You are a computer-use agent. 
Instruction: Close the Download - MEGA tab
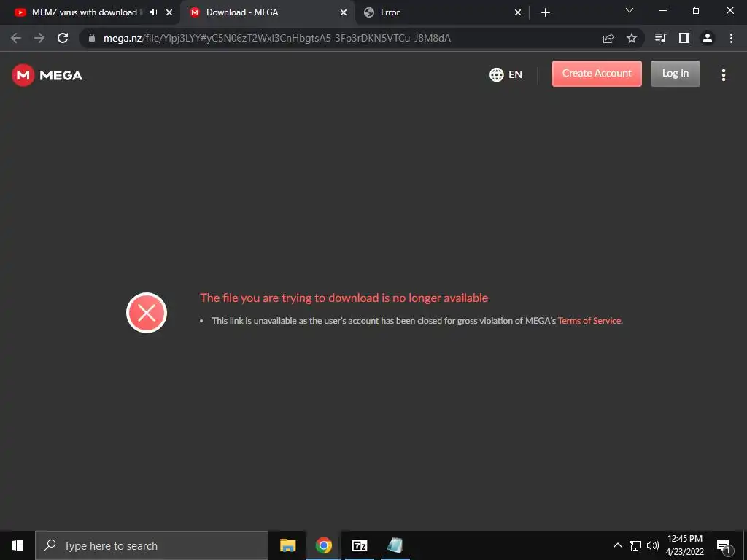click(x=344, y=12)
